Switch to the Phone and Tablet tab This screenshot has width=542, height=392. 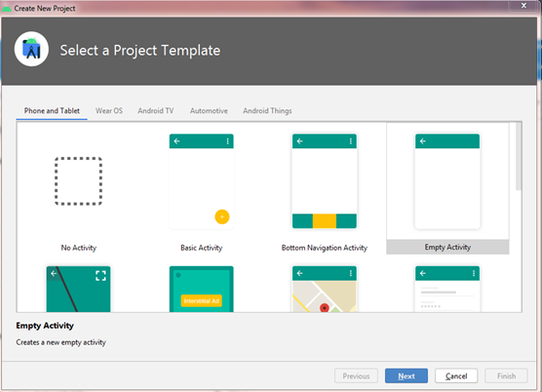coord(52,111)
